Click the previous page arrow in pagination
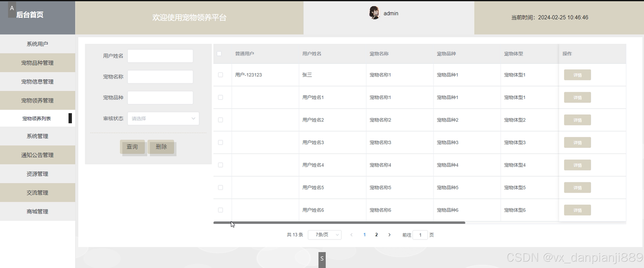This screenshot has width=644, height=268. (351, 235)
